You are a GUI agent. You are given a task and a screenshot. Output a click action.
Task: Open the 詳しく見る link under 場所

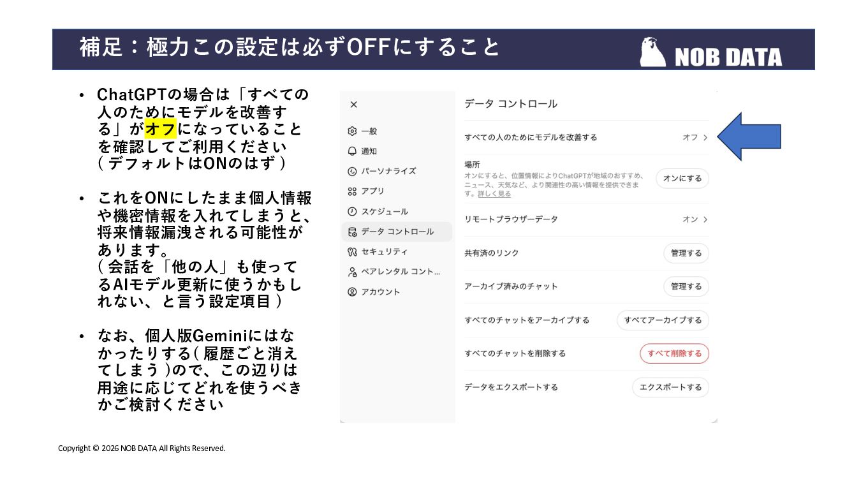pyautogui.click(x=494, y=193)
